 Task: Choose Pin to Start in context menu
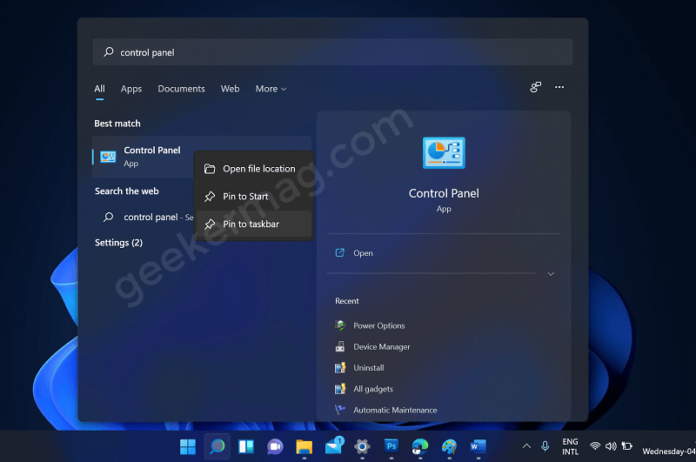(x=253, y=196)
